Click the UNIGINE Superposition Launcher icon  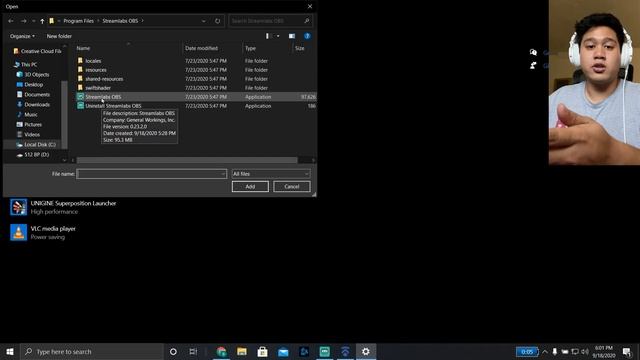point(18,207)
